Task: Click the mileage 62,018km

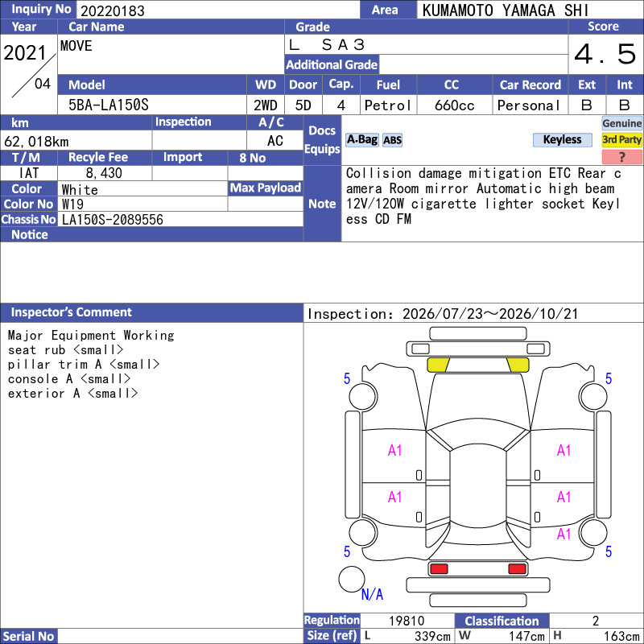Action: 36,142
